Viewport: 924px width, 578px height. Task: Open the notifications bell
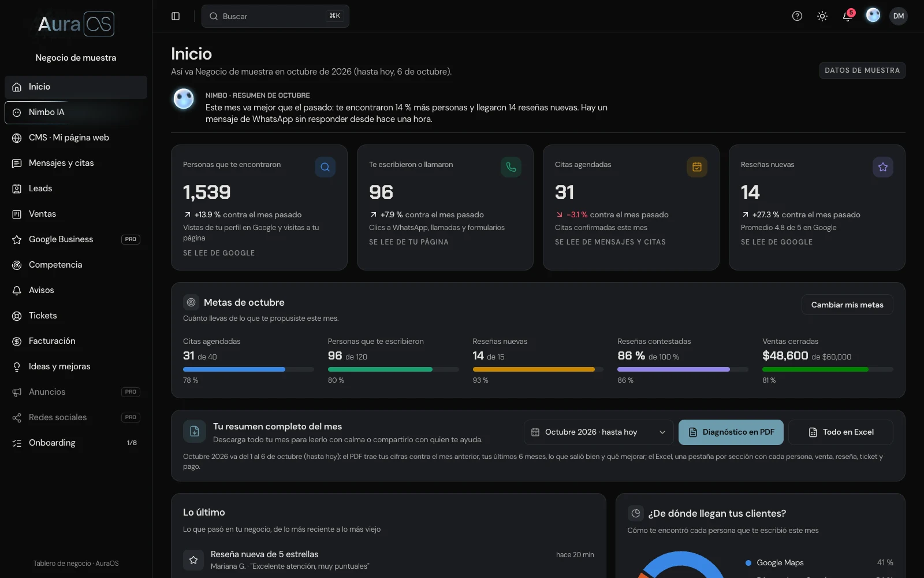pos(848,16)
